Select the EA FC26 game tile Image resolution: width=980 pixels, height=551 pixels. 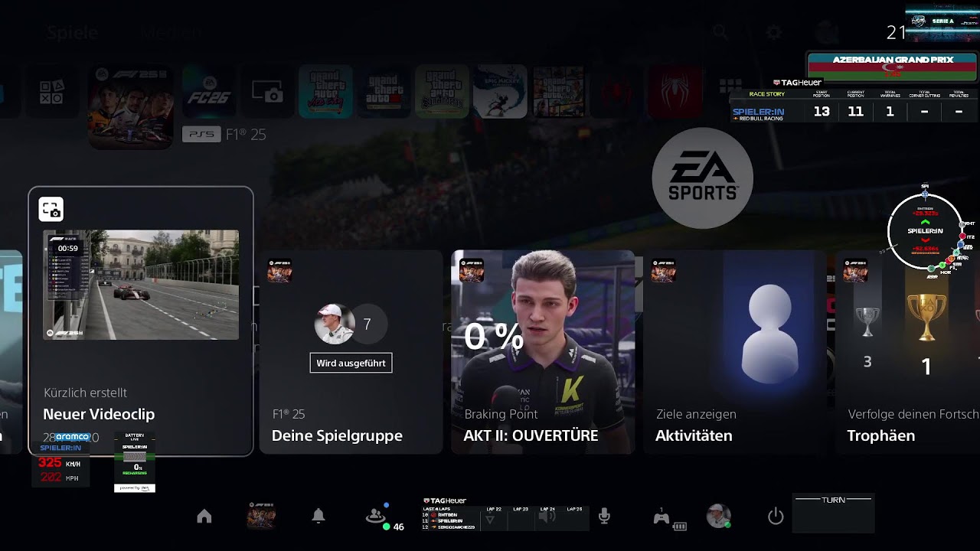pyautogui.click(x=208, y=92)
